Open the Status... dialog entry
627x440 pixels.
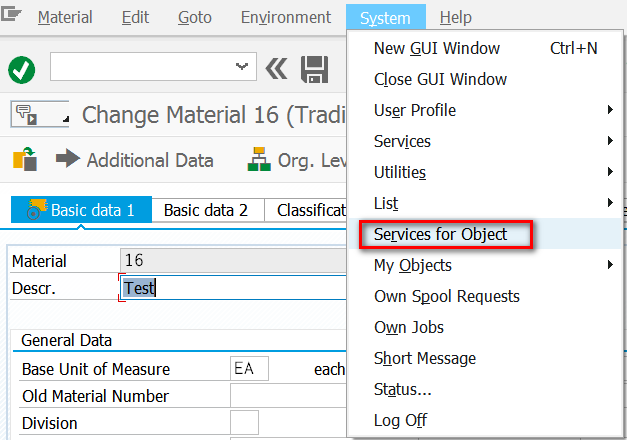[x=485, y=389]
